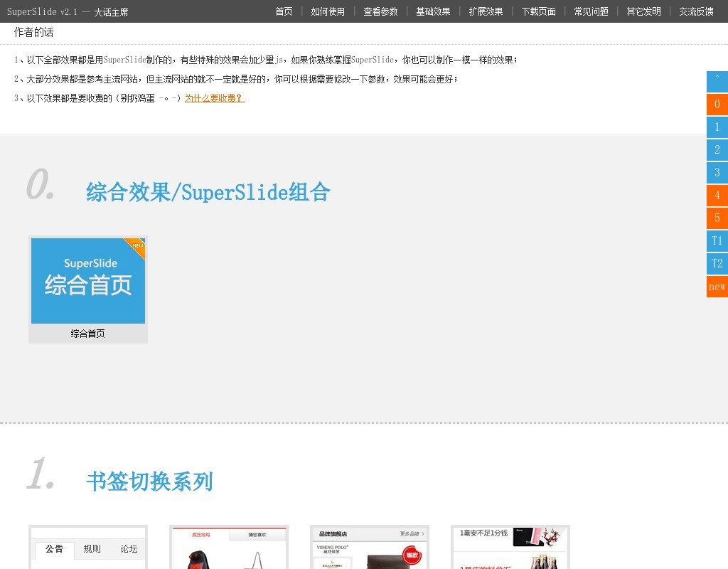Viewport: 728px width, 569px height.
Task: Open the 疯狂抢购 tab demo thumbnail
Action: coord(229,548)
